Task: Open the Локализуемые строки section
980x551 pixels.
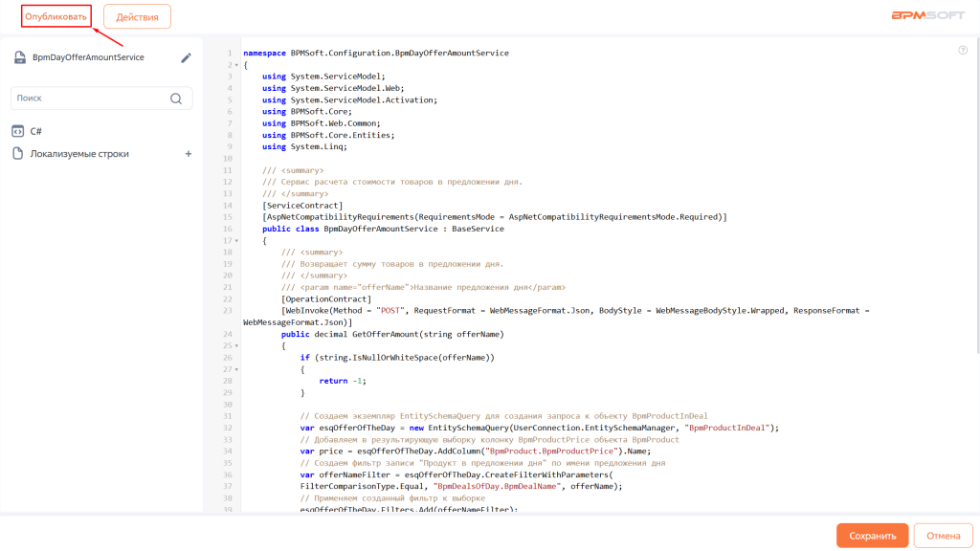Action: tap(79, 154)
